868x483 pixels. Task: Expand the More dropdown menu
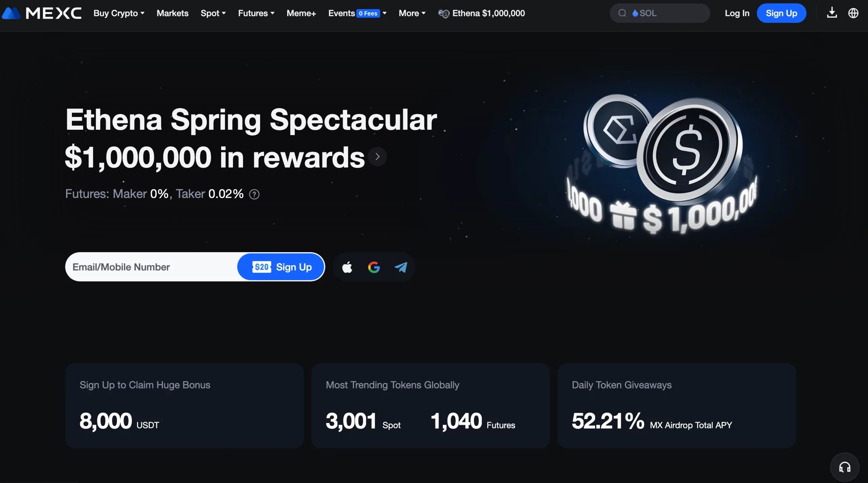[x=412, y=13]
